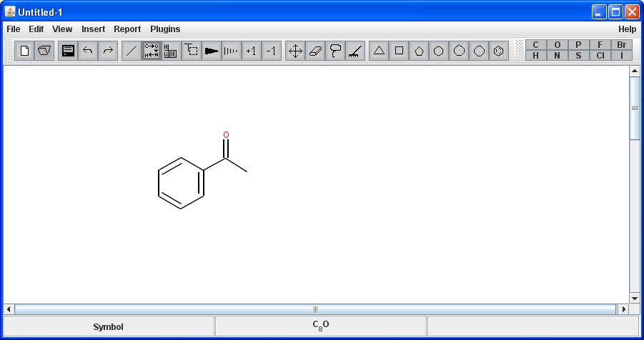Click the vertical scrollbar down arrow
The width and height of the screenshot is (644, 340).
634,298
